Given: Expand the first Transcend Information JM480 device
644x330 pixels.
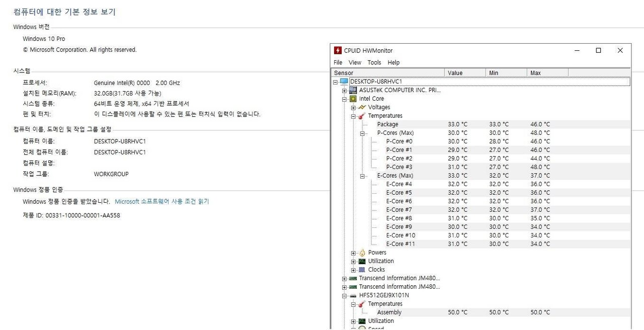Looking at the screenshot, I should click(344, 278).
